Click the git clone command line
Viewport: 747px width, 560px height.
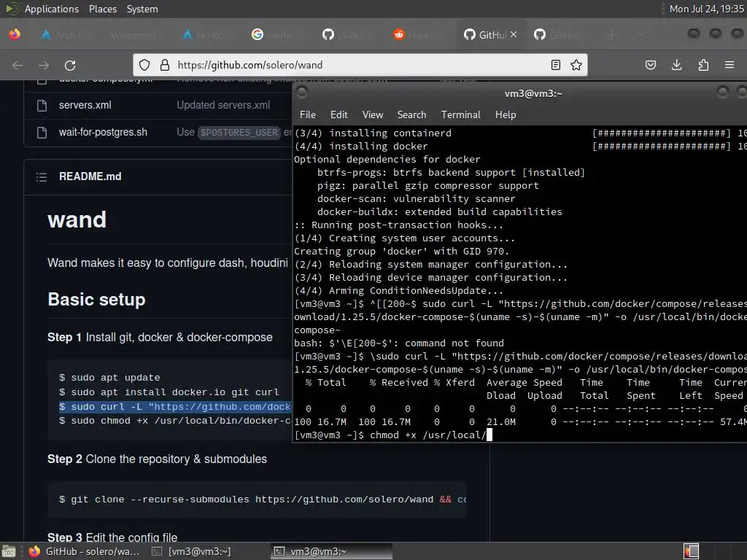[262, 499]
